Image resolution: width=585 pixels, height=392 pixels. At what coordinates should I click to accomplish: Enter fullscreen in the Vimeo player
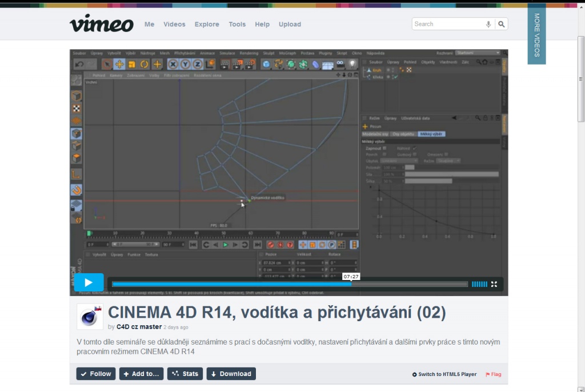pyautogui.click(x=494, y=284)
